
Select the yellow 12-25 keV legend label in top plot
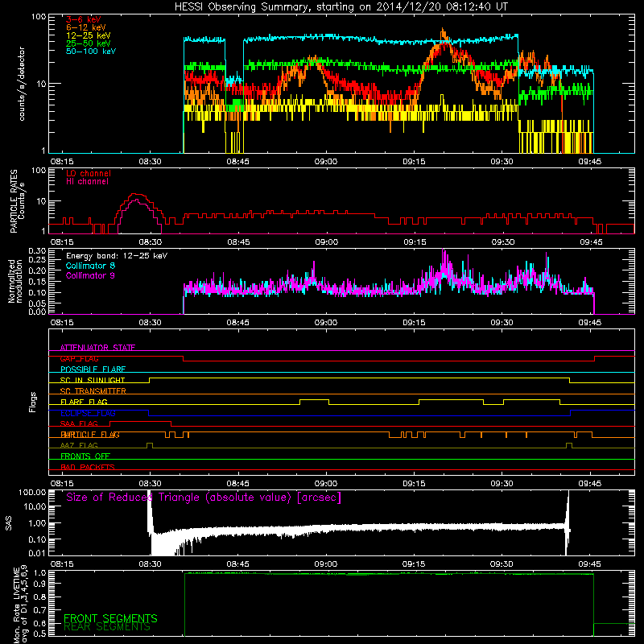[89, 35]
